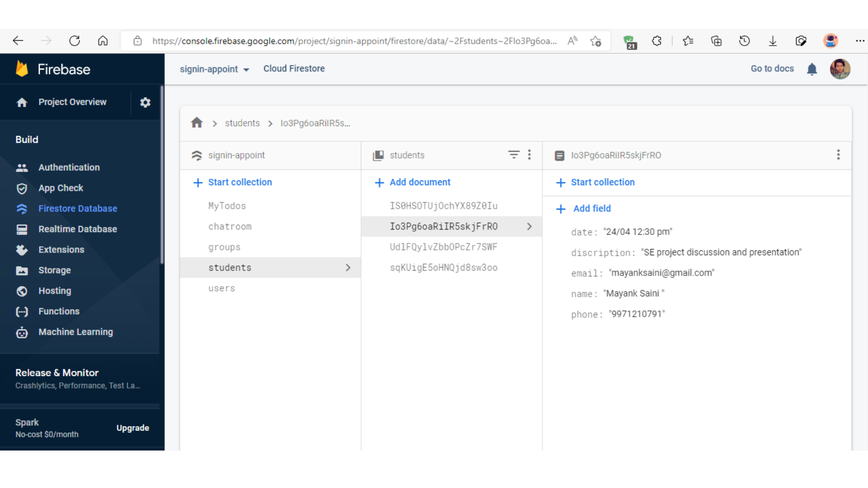Open document Io3Pg6oaRiIR5skjFrRO via its chevron

point(529,226)
